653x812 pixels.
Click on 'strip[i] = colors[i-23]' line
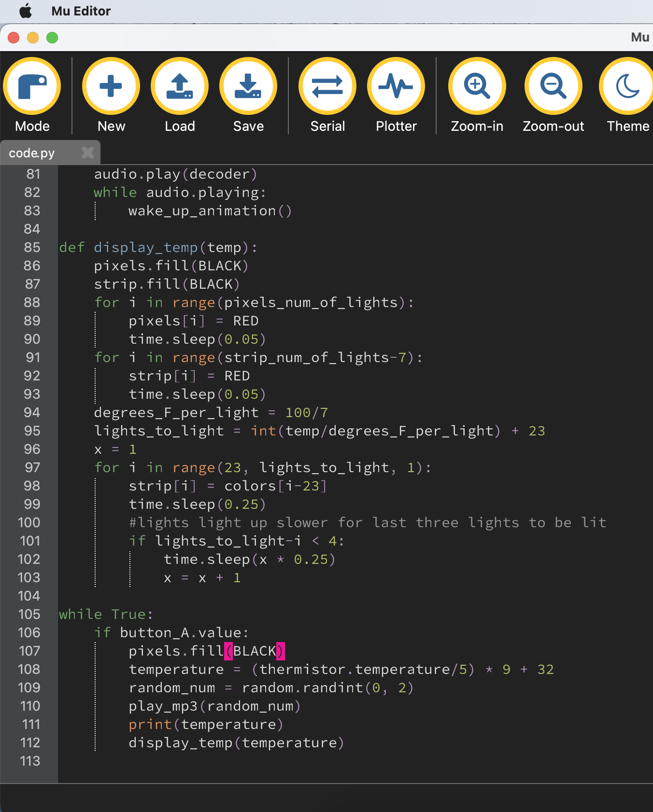point(227,486)
